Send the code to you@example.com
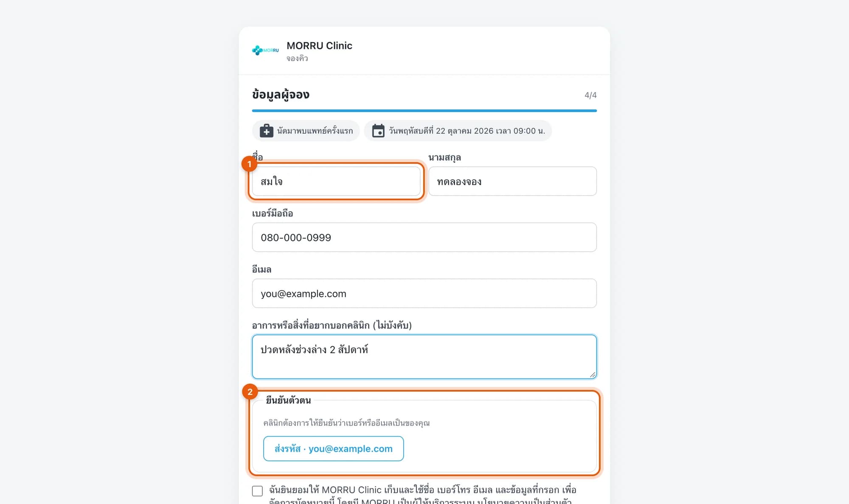The image size is (849, 504). (333, 448)
